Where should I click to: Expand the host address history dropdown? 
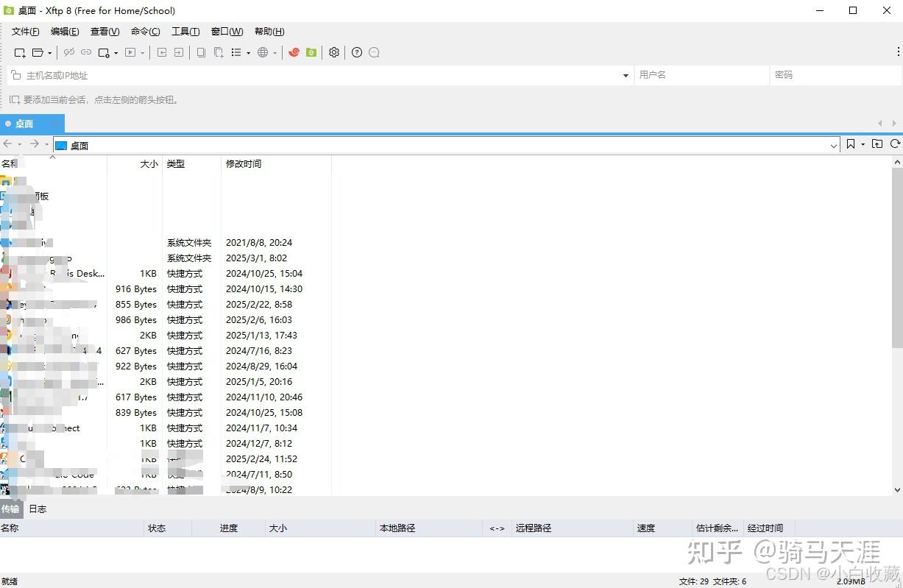pyautogui.click(x=625, y=74)
